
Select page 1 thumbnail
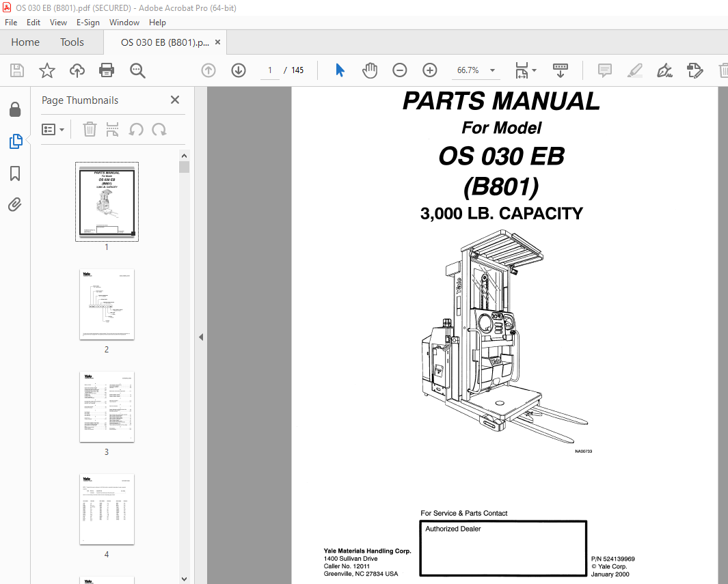(x=107, y=201)
